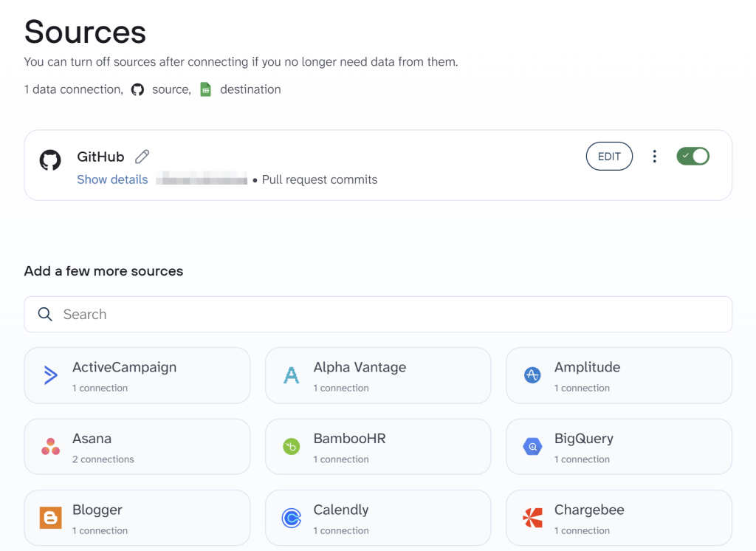Select the Chargebee tile labeled 1 connection

[619, 518]
